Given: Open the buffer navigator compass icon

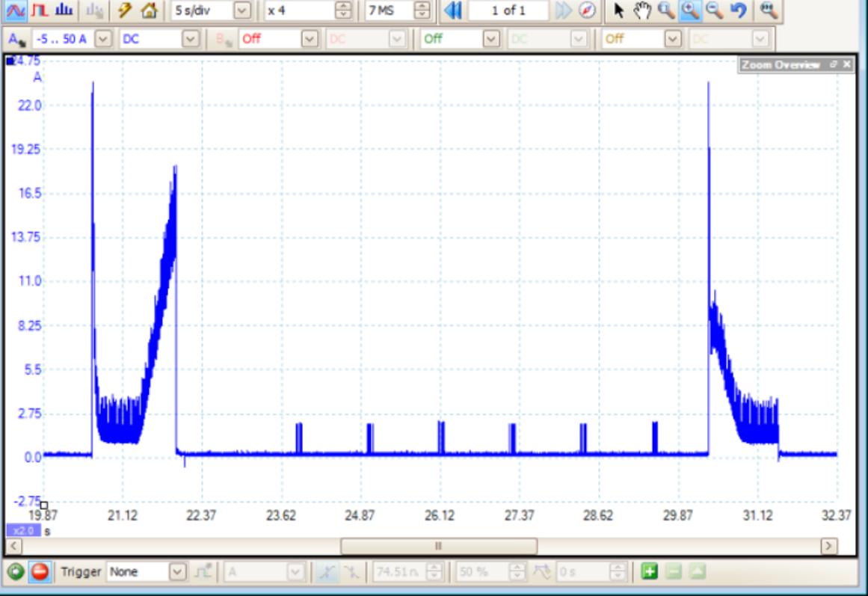Looking at the screenshot, I should (x=588, y=10).
